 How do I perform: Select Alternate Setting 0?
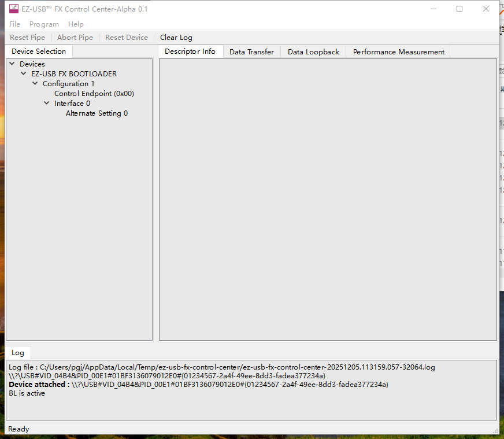pos(97,113)
